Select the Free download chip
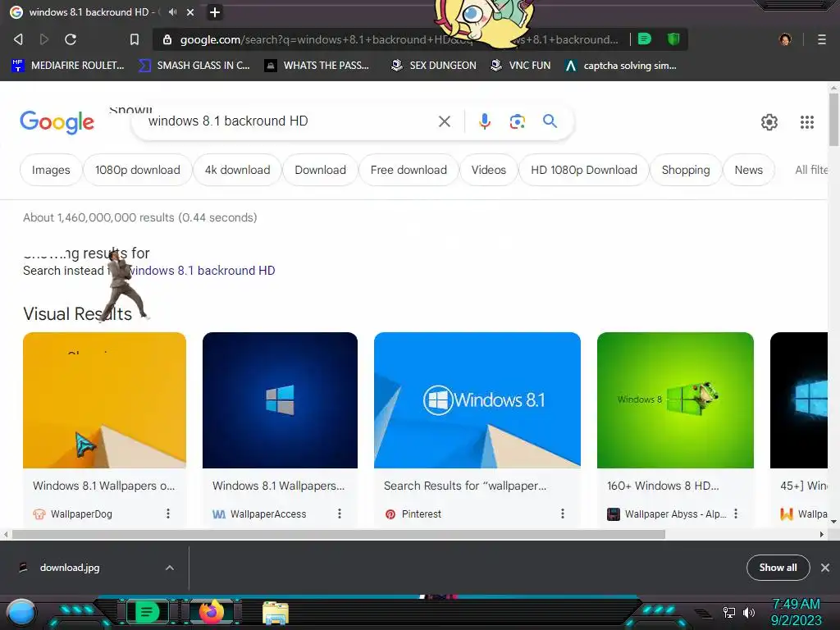 (x=409, y=170)
